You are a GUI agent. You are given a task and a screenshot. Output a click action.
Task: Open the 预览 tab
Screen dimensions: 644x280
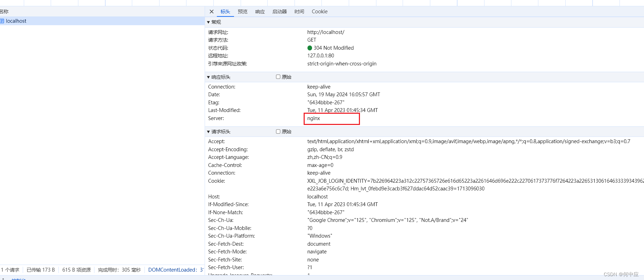(242, 12)
